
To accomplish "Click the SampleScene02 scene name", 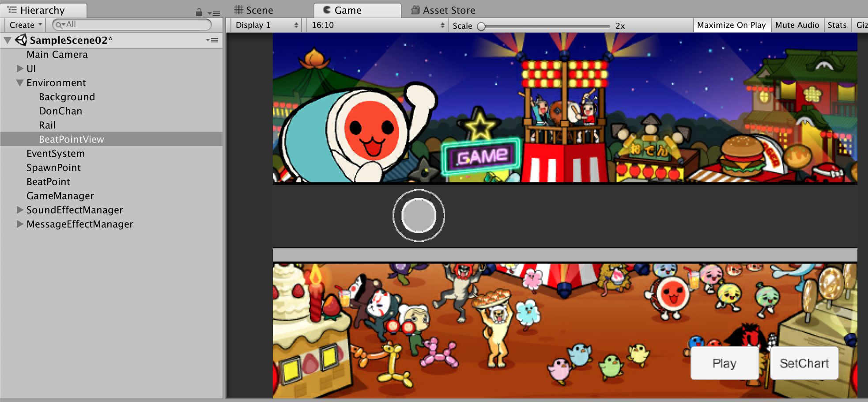I will coord(71,40).
